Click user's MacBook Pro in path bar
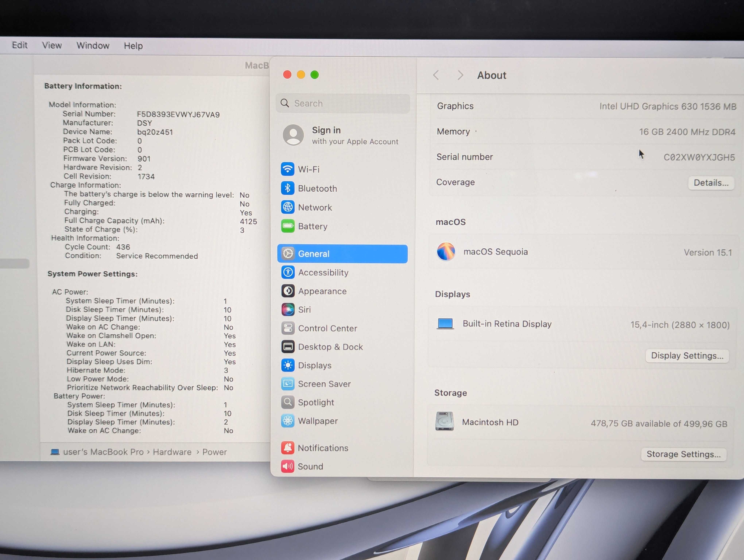 click(103, 452)
